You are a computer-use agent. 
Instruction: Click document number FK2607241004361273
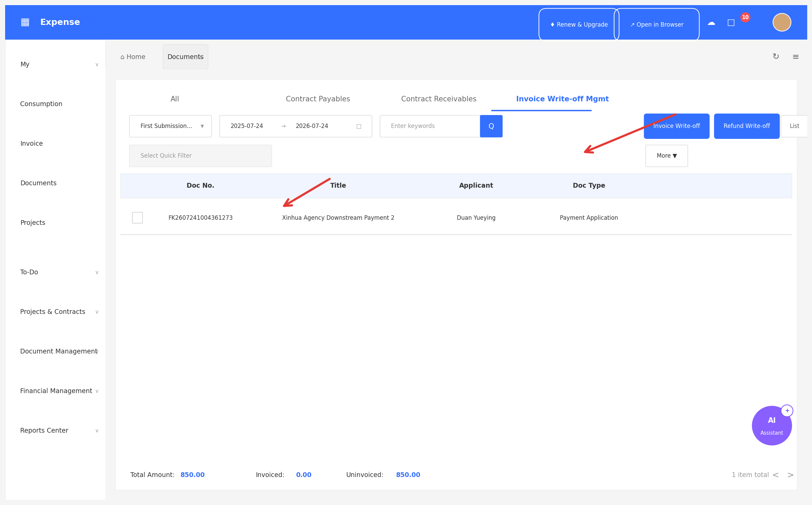click(200, 218)
